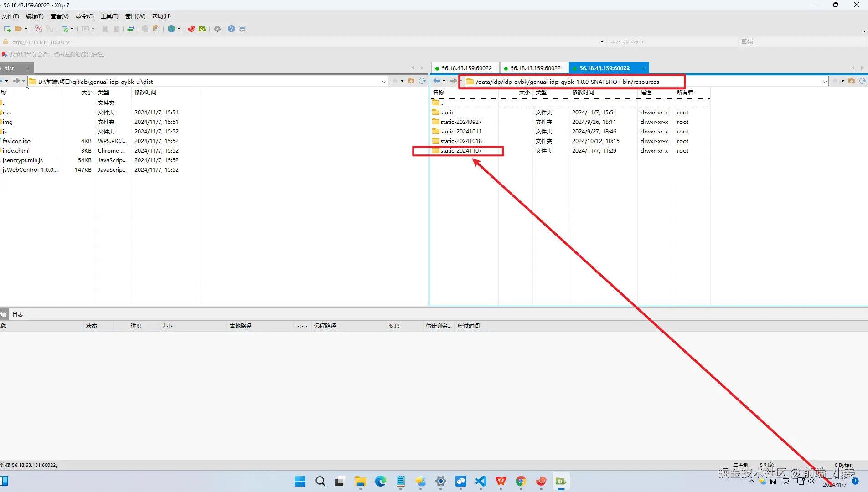Click the sftp host address field

coord(301,42)
